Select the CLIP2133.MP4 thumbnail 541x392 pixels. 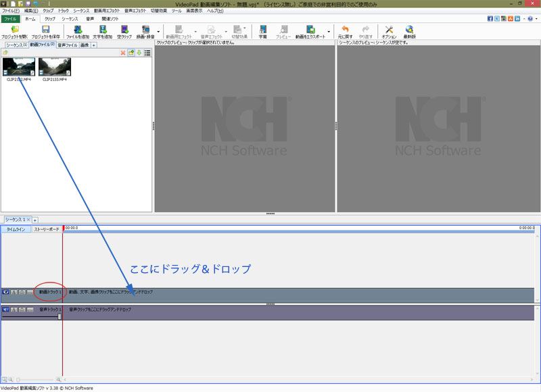pyautogui.click(x=55, y=66)
